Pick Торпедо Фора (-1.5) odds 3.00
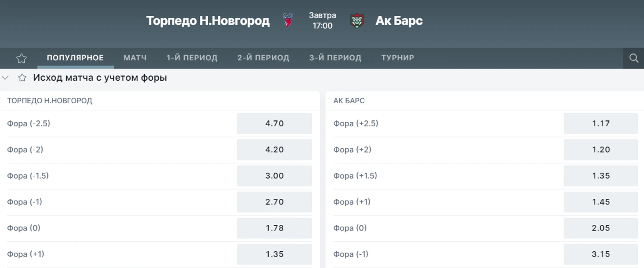Screen dimensions: 644x268 (274, 176)
